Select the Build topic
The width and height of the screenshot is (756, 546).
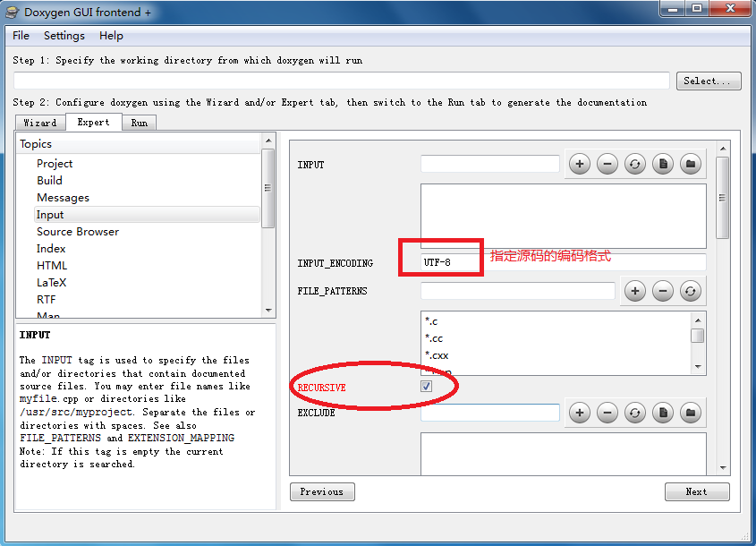[x=50, y=181]
